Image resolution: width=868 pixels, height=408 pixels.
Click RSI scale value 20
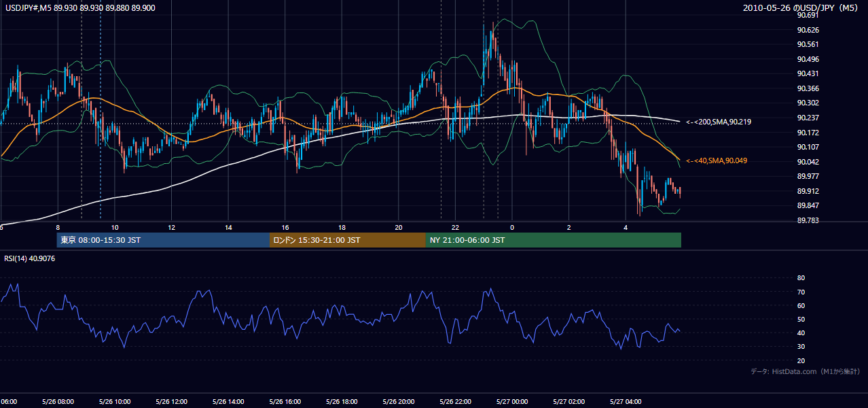point(801,360)
